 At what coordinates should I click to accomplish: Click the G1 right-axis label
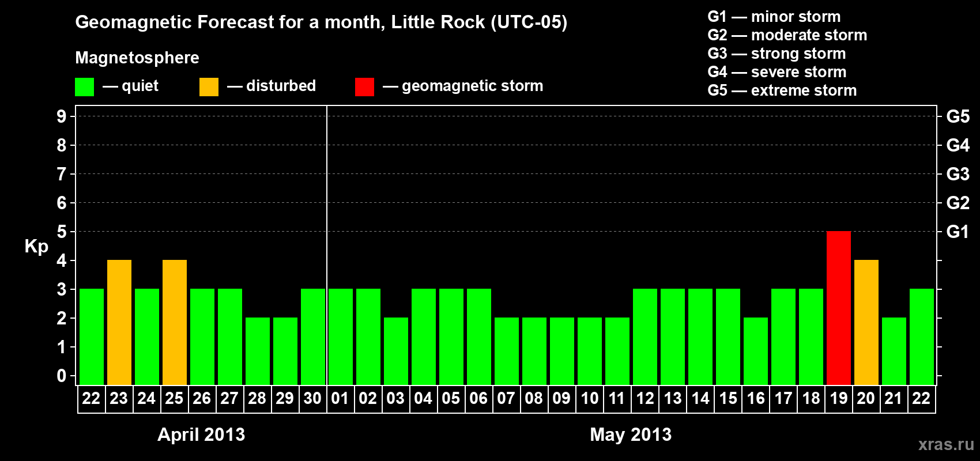click(958, 232)
